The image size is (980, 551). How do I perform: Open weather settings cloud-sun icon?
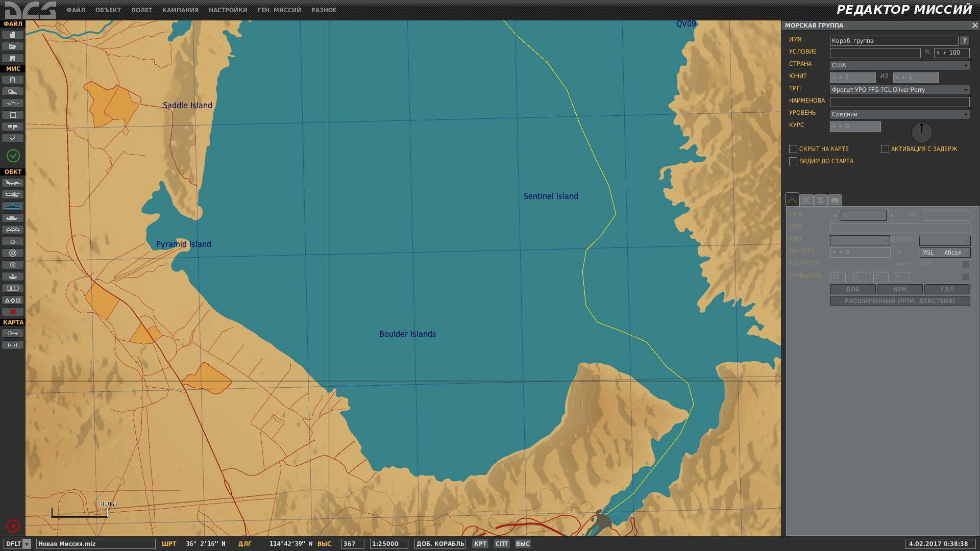[13, 91]
